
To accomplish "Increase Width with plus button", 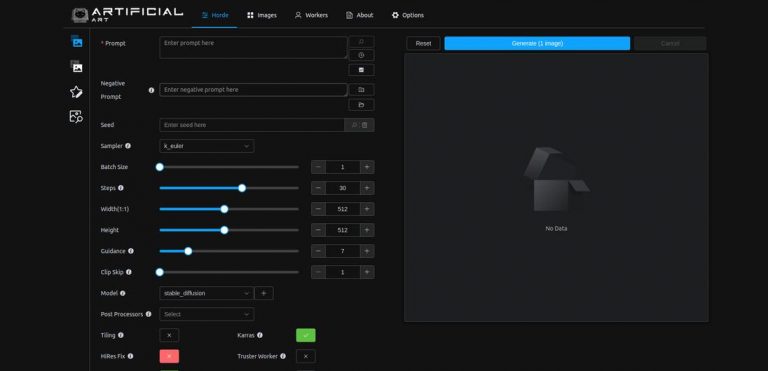I will click(x=367, y=209).
